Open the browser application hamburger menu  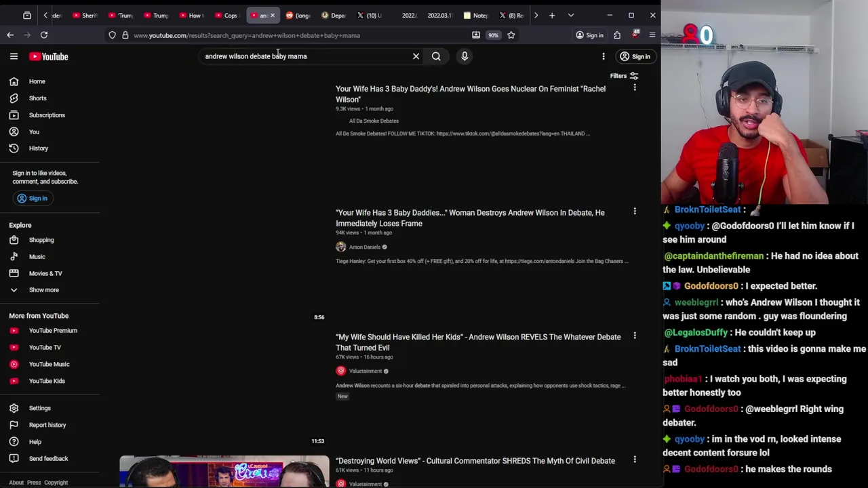coord(652,35)
